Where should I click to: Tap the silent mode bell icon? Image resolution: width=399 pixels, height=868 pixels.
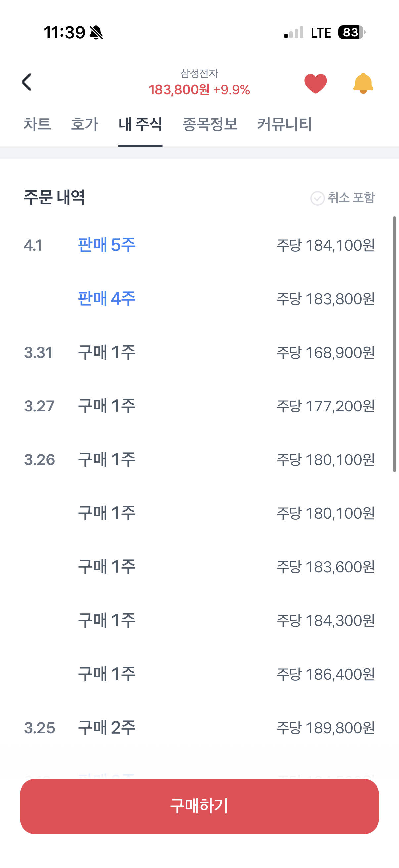point(96,33)
